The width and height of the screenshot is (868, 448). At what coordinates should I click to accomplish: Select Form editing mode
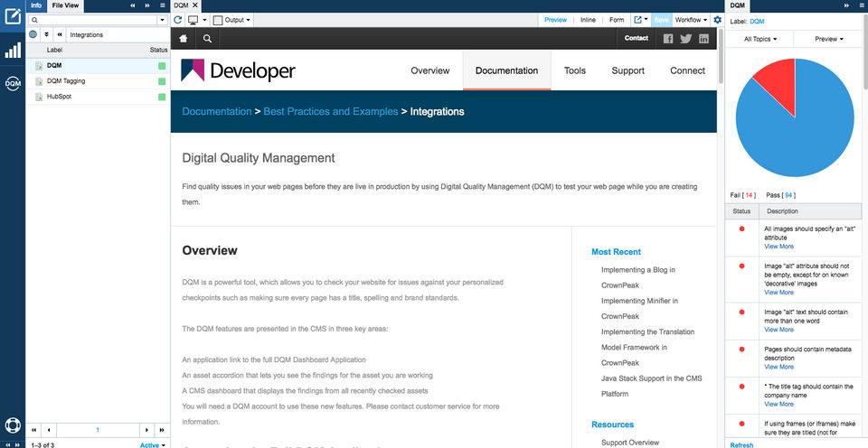pyautogui.click(x=616, y=20)
